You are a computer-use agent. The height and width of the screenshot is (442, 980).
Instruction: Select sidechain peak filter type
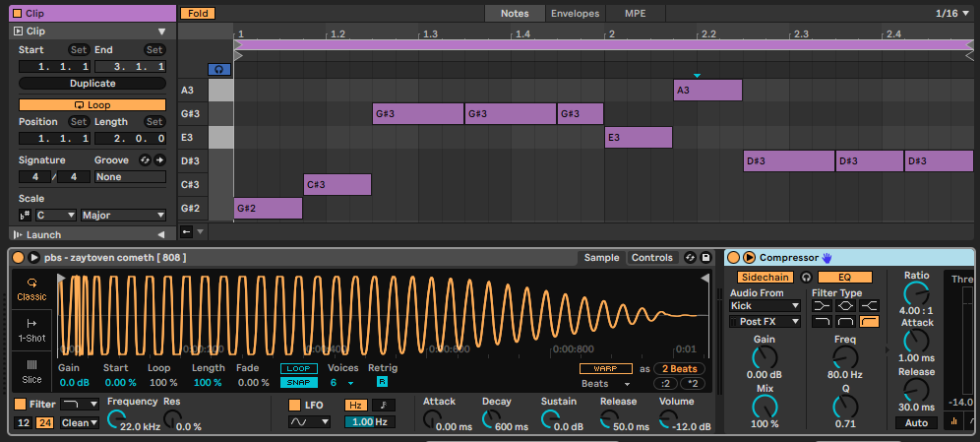(846, 306)
